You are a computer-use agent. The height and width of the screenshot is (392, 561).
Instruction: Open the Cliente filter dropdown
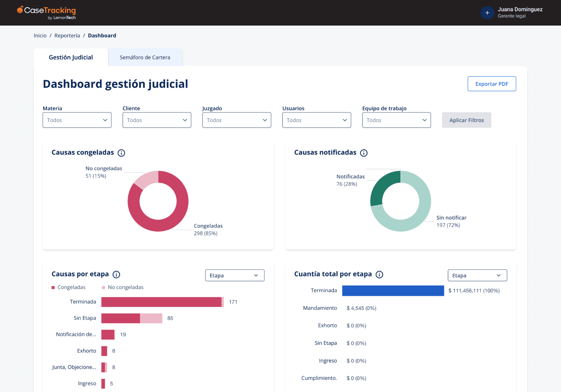point(157,120)
